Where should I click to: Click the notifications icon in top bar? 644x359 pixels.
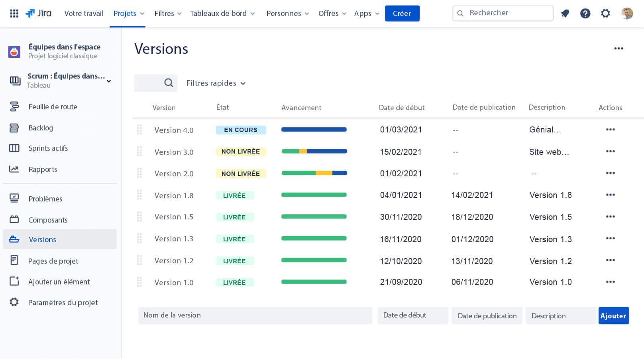pos(565,14)
